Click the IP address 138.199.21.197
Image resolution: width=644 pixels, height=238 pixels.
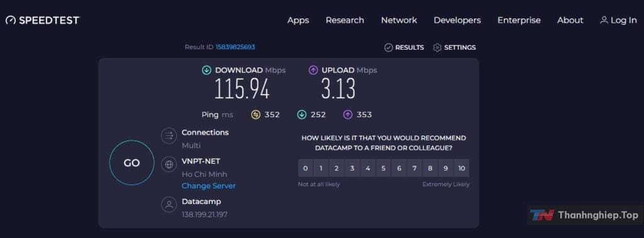coord(204,215)
